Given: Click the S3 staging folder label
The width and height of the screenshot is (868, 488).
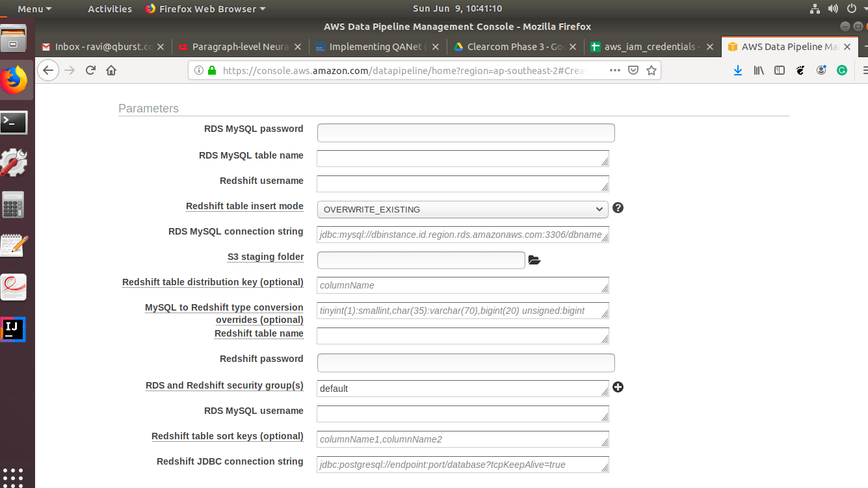Looking at the screenshot, I should tap(265, 257).
